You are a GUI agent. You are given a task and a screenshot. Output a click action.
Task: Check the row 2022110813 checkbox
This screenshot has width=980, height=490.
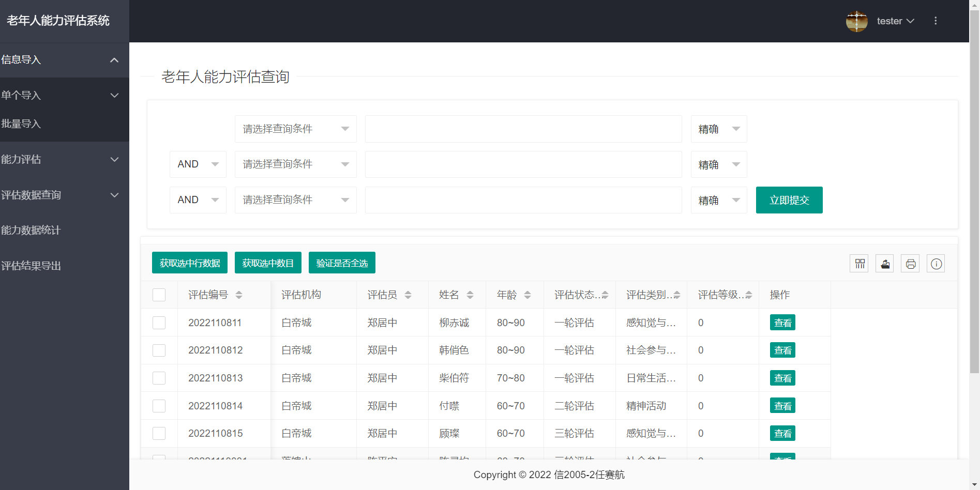click(159, 378)
